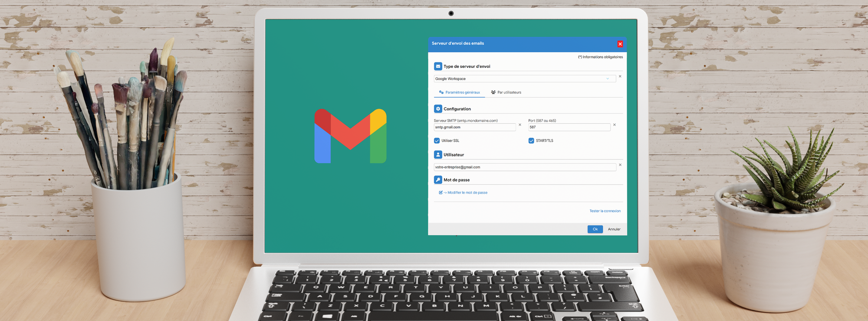Click the Port (587 ou 465) label

(x=542, y=121)
